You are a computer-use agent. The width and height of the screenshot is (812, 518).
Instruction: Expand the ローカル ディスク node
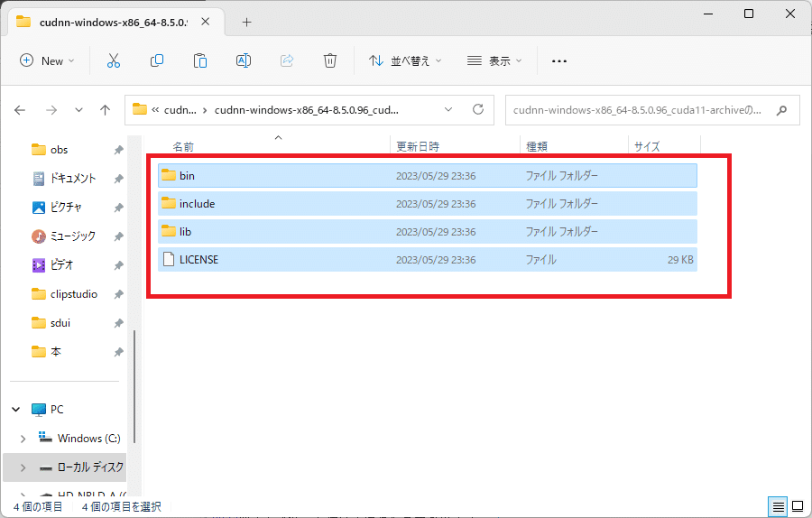(x=23, y=467)
